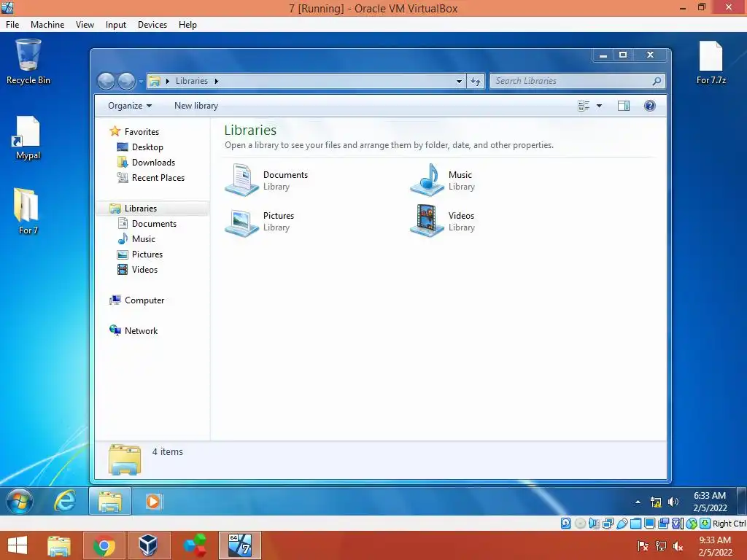The width and height of the screenshot is (747, 560).
Task: Click the Show desktop strip on the guest taskbar
Action: point(741,502)
